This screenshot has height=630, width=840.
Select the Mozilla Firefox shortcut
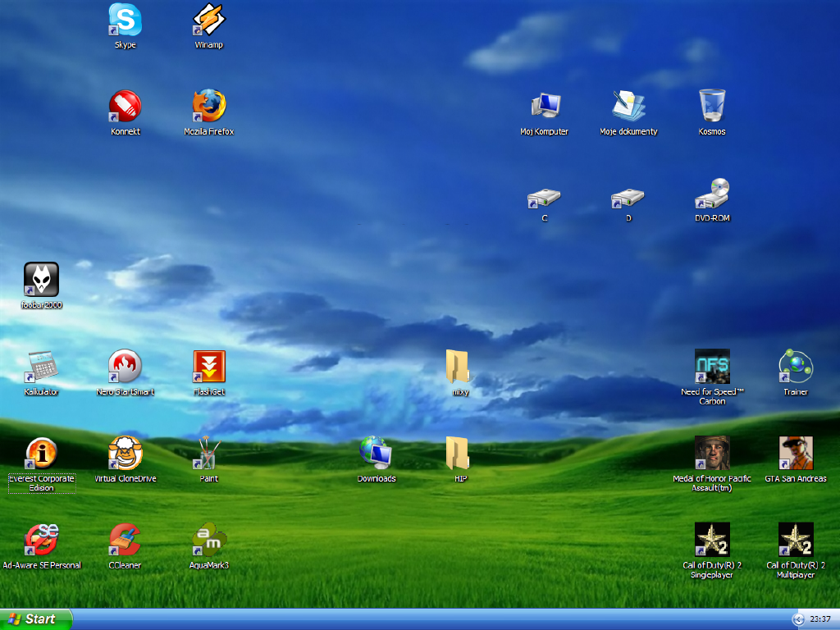click(208, 107)
